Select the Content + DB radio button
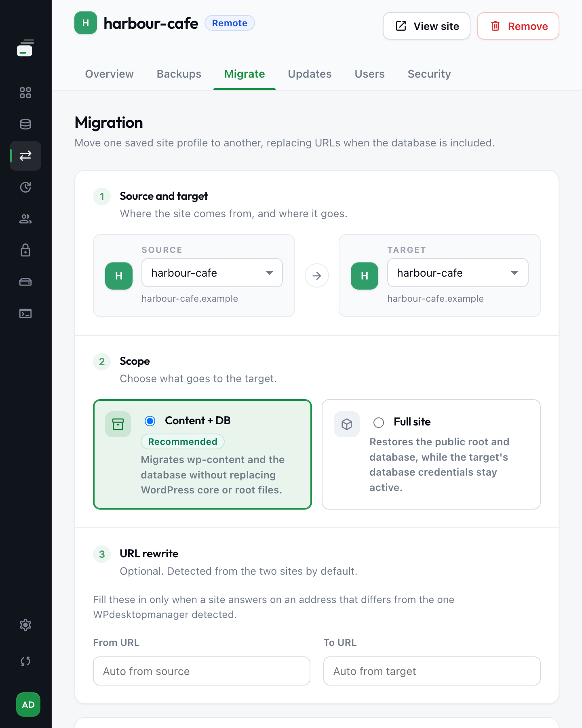 click(x=150, y=421)
